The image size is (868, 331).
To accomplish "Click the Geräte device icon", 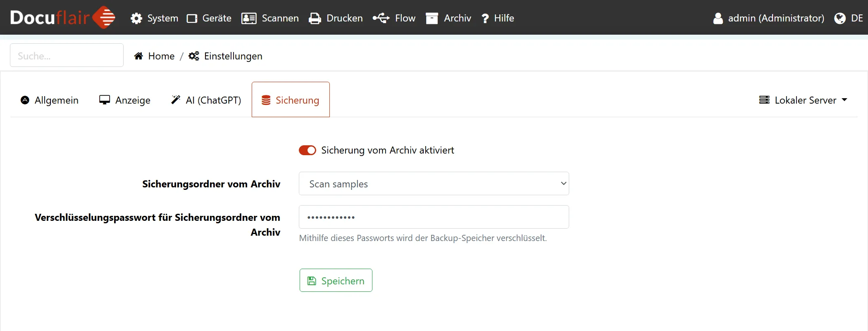I will pos(192,19).
